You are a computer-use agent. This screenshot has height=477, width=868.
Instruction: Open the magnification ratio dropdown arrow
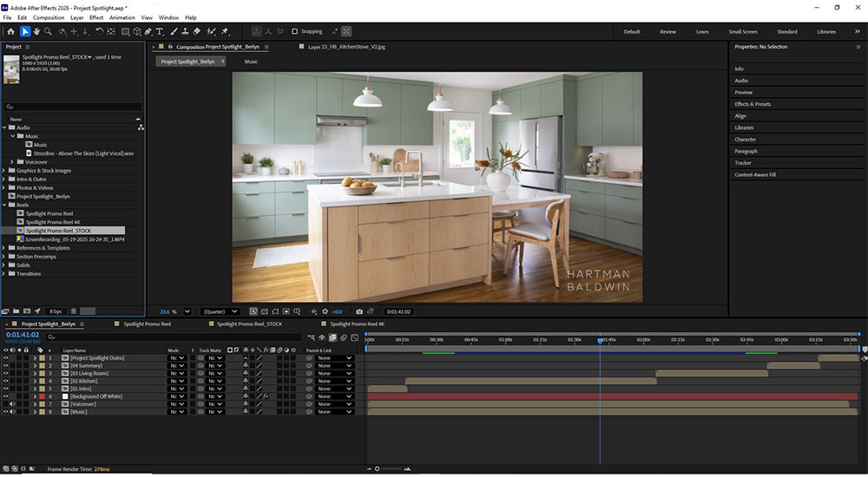coord(187,311)
